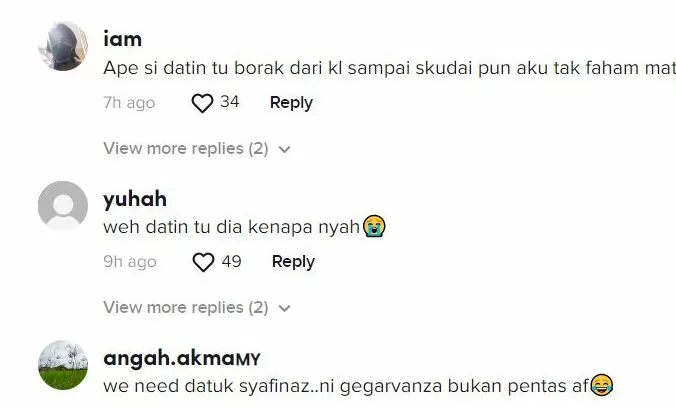676x408 pixels.
Task: Open angah.akma's grass field avatar
Action: pyautogui.click(x=63, y=365)
